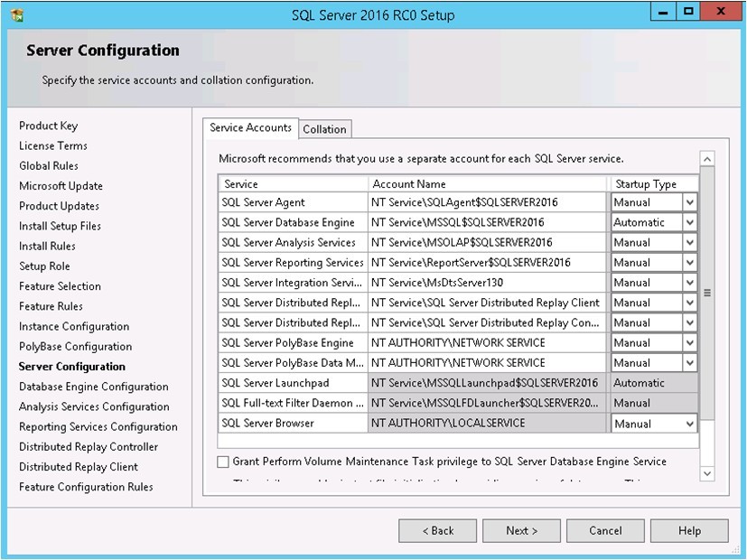Click PolyBase Engine account NETWORK SERVICE cell

click(487, 342)
